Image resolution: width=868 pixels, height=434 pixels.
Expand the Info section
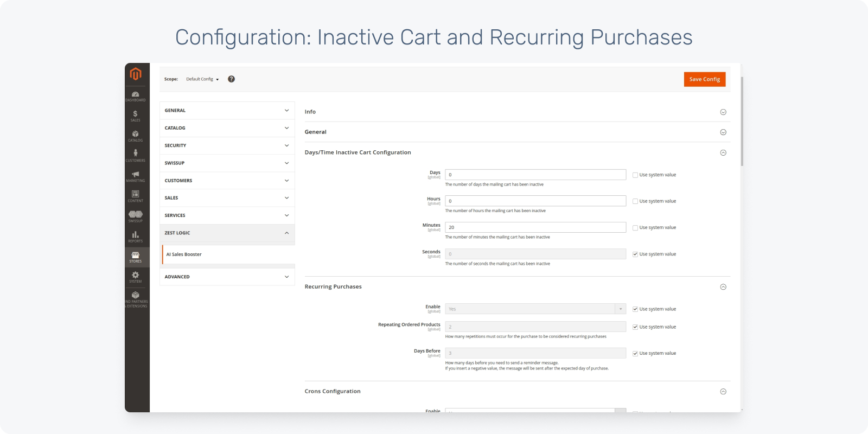723,112
